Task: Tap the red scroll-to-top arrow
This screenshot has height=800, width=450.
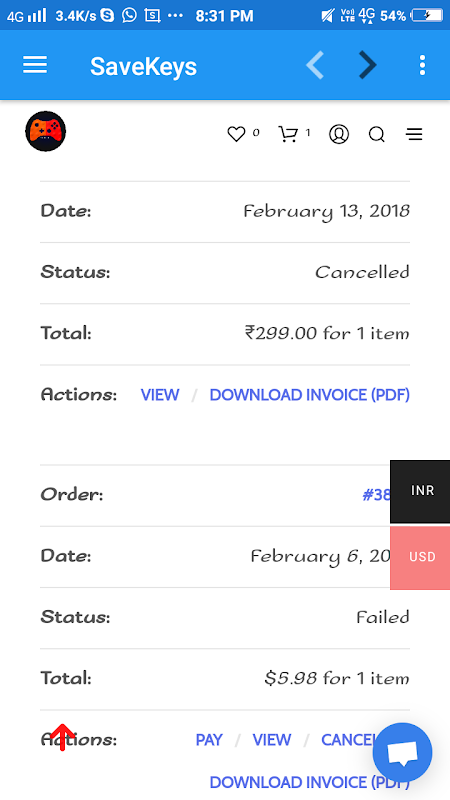Action: click(x=62, y=737)
